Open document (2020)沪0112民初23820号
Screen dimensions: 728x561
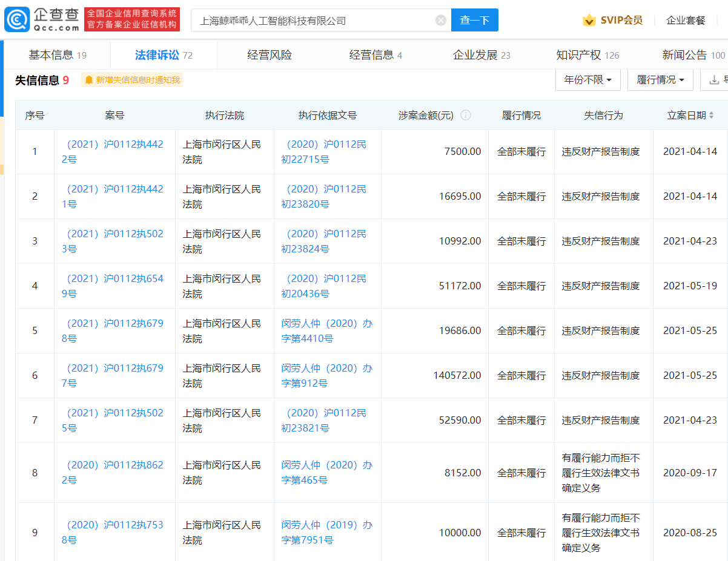pos(324,197)
